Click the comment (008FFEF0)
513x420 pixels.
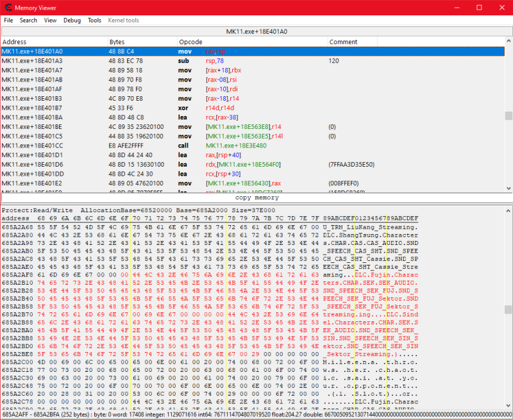(343, 183)
